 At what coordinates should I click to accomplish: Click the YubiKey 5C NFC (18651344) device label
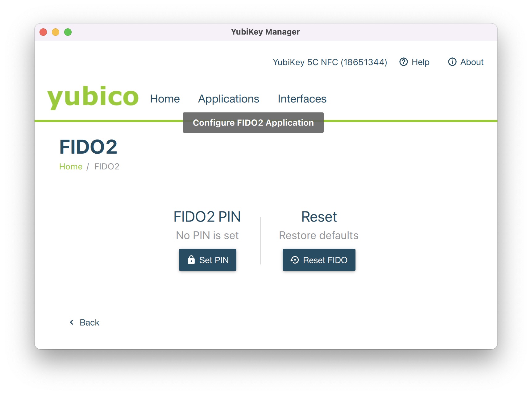[330, 62]
